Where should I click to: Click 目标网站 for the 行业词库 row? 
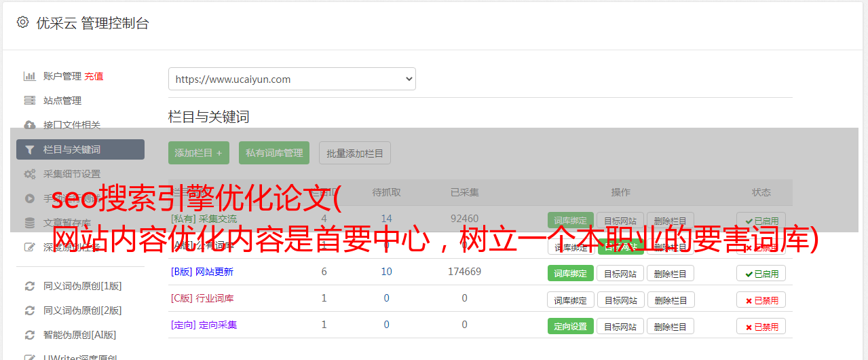coord(620,300)
